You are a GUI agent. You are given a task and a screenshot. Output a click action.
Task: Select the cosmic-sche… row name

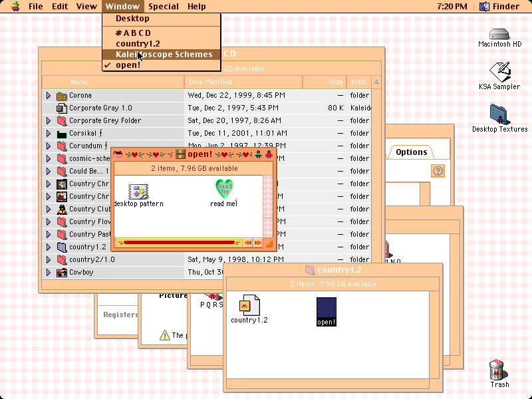click(90, 159)
